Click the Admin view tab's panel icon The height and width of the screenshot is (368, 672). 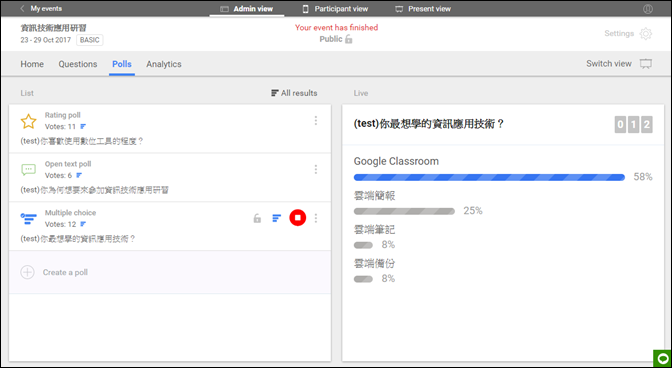(x=224, y=9)
